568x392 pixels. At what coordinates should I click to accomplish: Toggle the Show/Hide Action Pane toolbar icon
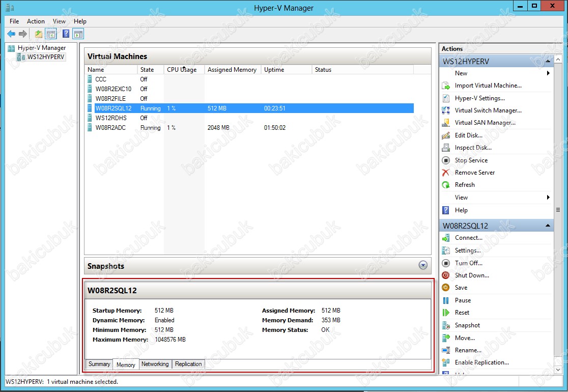(x=78, y=34)
